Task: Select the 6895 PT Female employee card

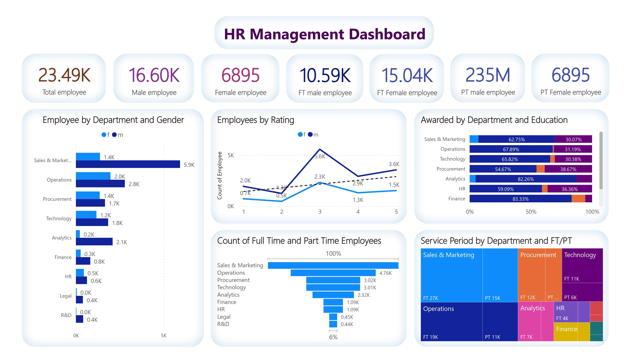Action: click(x=570, y=78)
